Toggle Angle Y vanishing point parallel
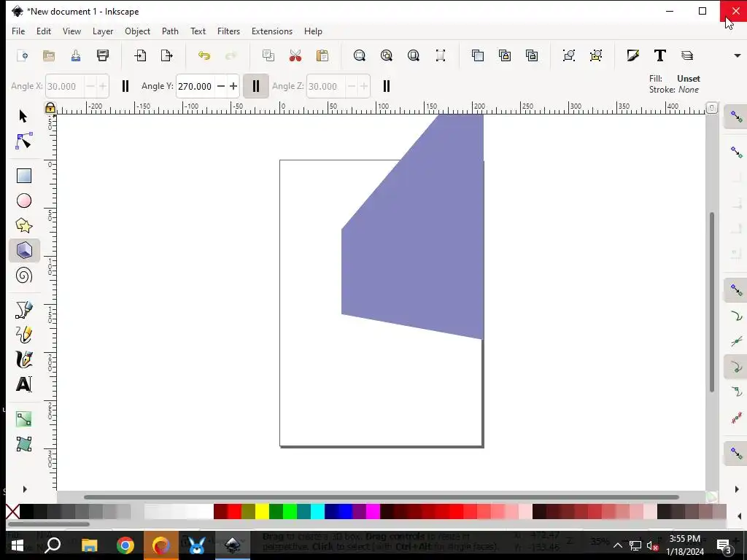This screenshot has height=560, width=747. [x=256, y=86]
